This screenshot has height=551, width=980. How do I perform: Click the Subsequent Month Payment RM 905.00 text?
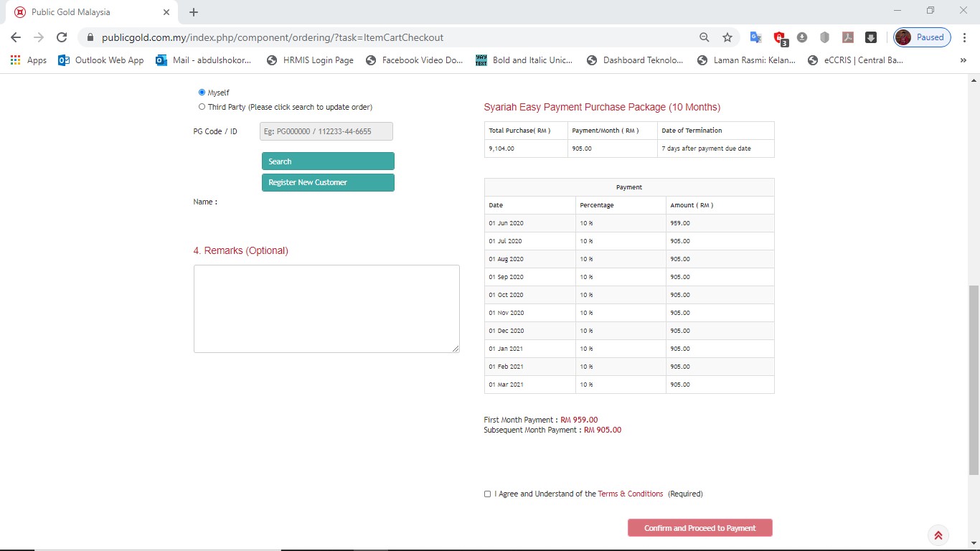(552, 430)
